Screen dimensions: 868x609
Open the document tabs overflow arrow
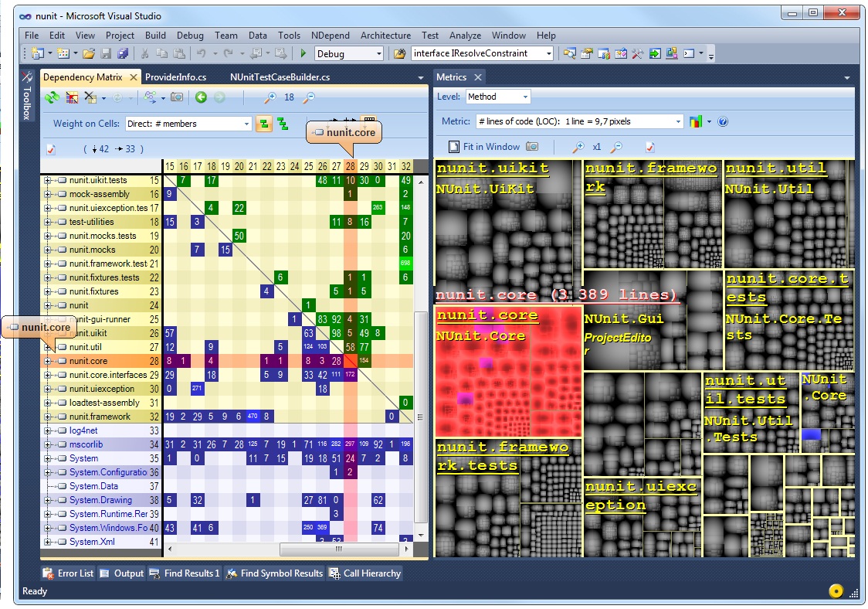point(420,77)
